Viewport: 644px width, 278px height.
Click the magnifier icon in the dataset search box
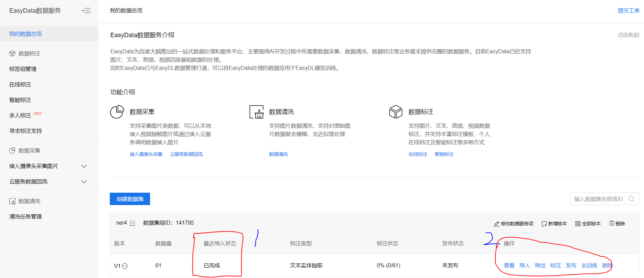pos(632,199)
